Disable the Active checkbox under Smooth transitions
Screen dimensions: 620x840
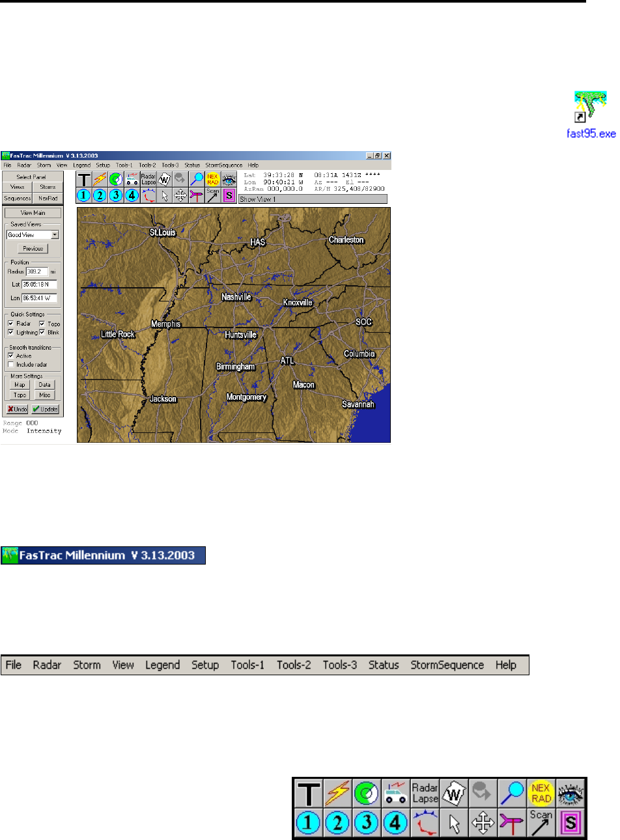point(10,356)
